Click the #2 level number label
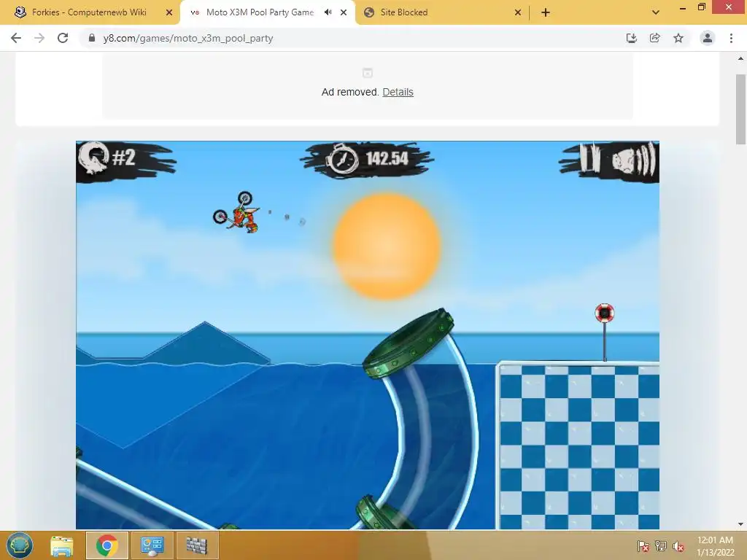This screenshot has height=560, width=747. click(124, 157)
